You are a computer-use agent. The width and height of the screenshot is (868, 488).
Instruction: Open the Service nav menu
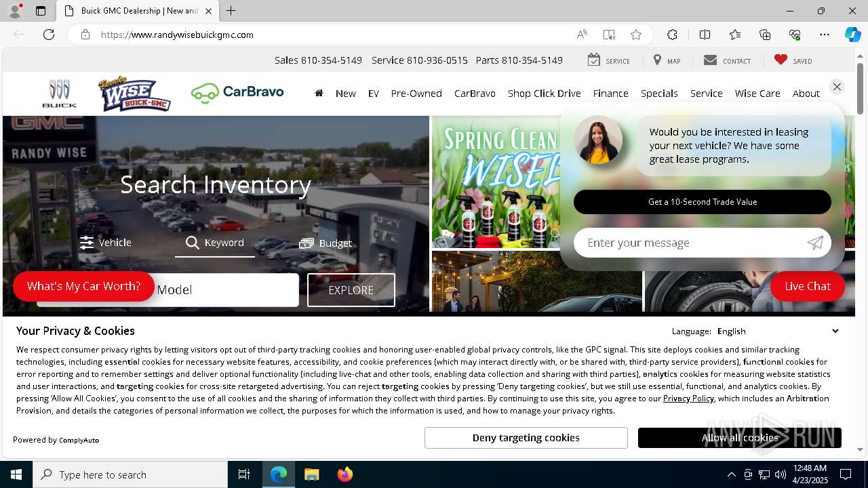pyautogui.click(x=707, y=94)
